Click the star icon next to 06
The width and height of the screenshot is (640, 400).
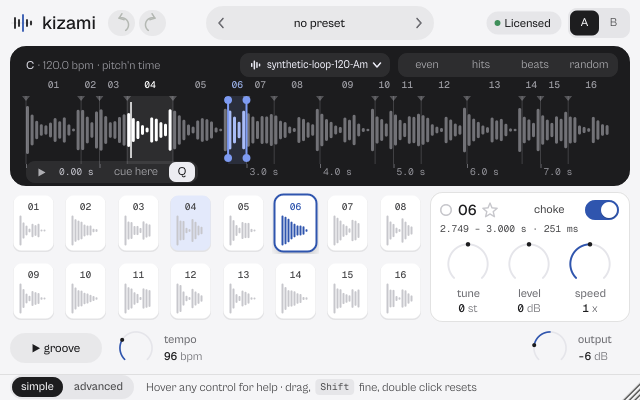[x=490, y=210]
